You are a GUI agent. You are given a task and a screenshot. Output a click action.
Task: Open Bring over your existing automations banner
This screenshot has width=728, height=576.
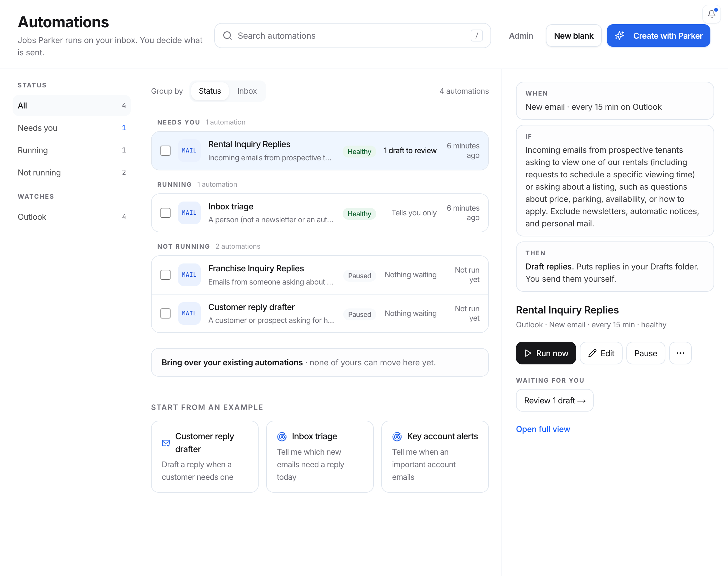pyautogui.click(x=319, y=362)
